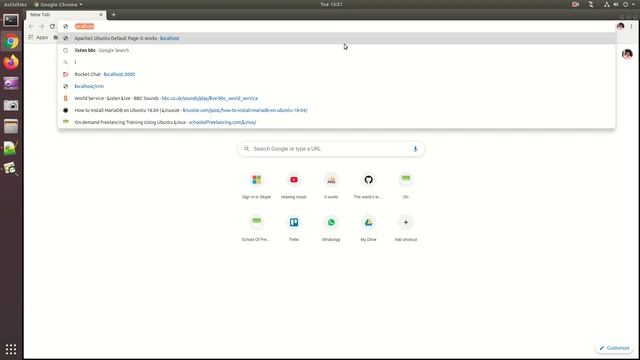Open the My Drive shortcut
This screenshot has height=360, width=640.
pyautogui.click(x=368, y=229)
